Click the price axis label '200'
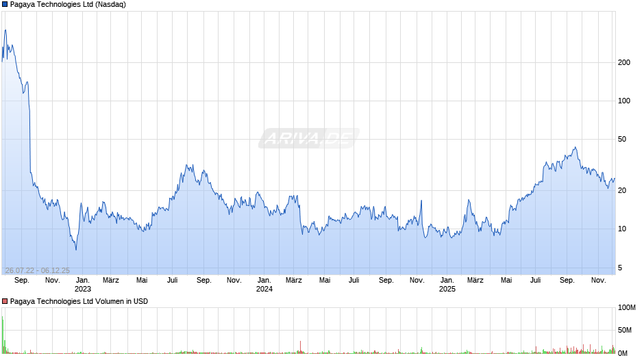644x360 pixels. (x=624, y=62)
